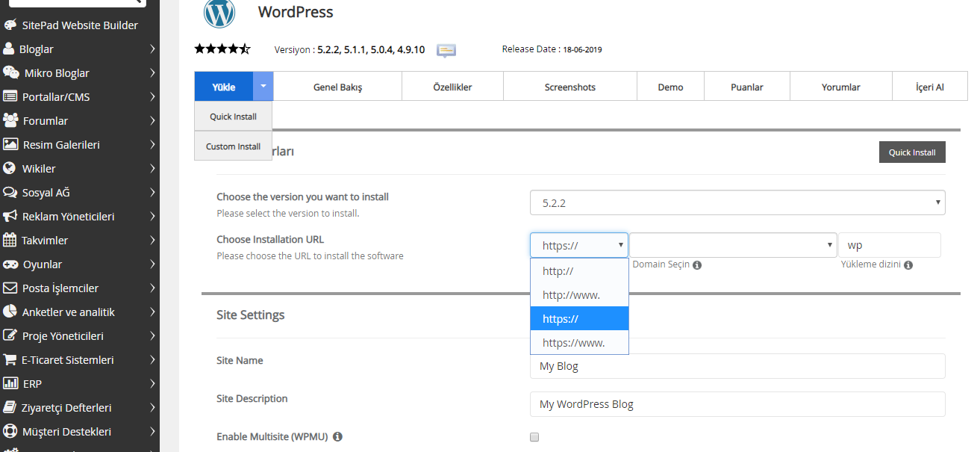Expand the Wikiler sidebar category
This screenshot has width=980, height=452.
tap(152, 169)
